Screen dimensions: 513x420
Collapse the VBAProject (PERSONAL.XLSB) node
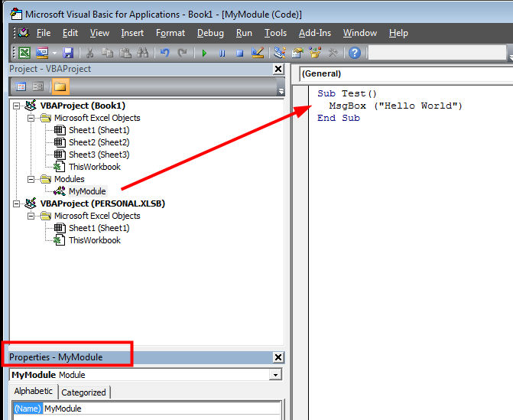point(16,203)
